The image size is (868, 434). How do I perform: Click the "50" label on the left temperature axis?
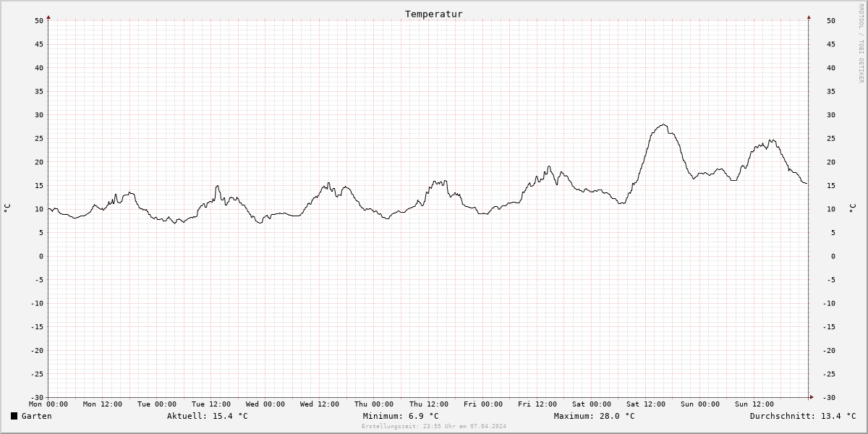click(x=40, y=20)
